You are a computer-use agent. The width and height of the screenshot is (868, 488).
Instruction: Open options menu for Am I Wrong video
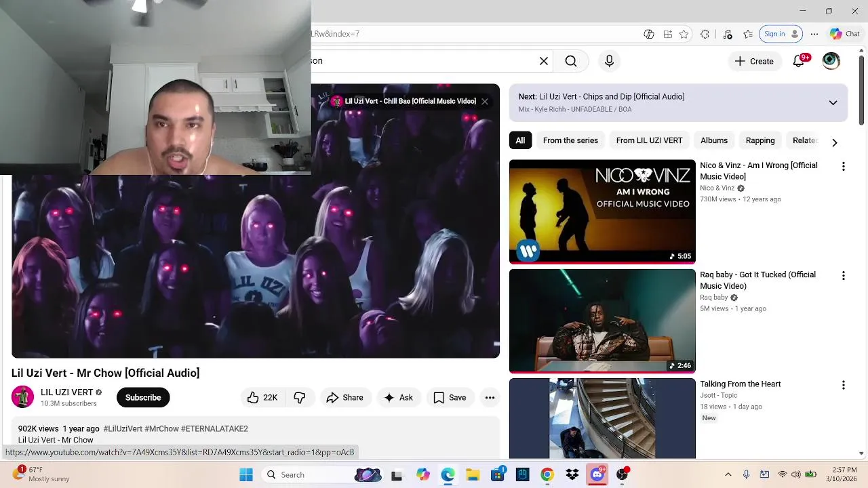tap(843, 167)
